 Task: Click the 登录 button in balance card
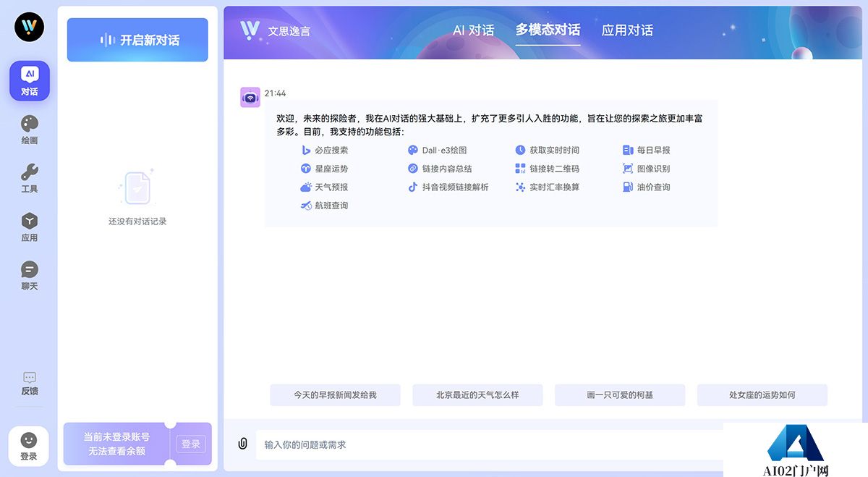coord(191,444)
